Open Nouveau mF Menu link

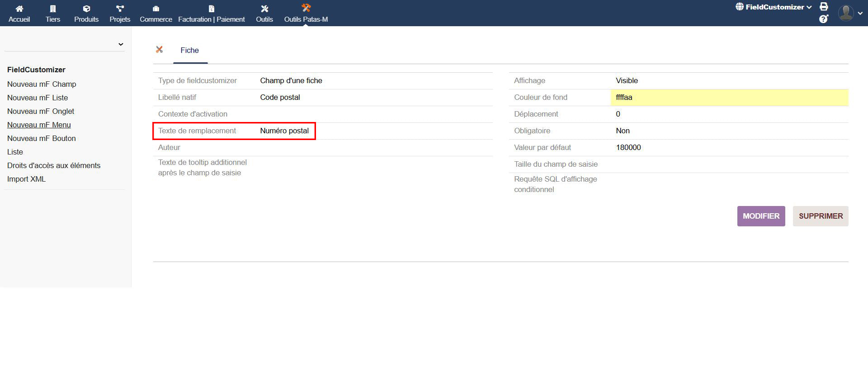pos(39,125)
